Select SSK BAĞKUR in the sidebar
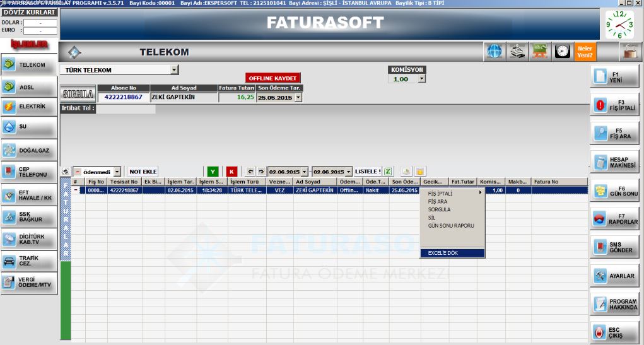Screen dimensions: 644x345 (x=29, y=217)
